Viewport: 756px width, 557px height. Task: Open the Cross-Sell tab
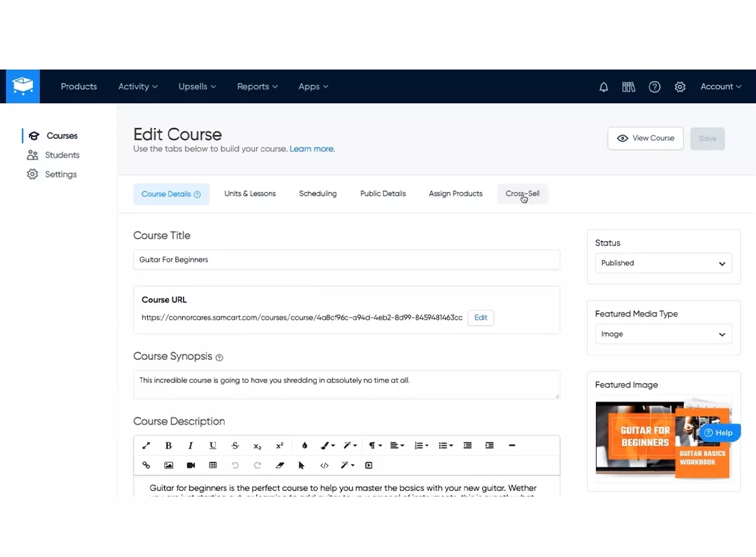pyautogui.click(x=522, y=193)
